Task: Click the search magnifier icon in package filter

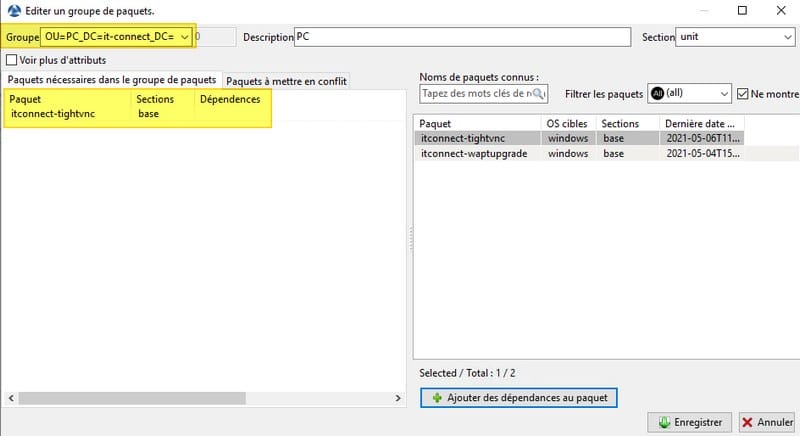Action: [538, 94]
